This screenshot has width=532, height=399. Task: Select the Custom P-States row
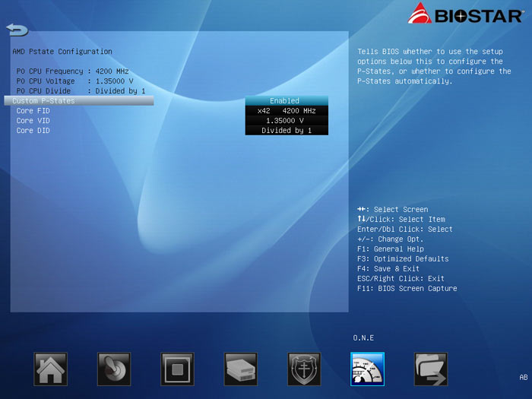(79, 101)
